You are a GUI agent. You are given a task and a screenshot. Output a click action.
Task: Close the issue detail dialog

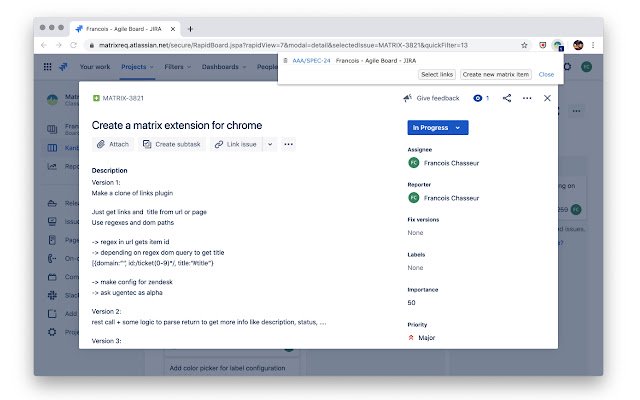click(x=547, y=98)
